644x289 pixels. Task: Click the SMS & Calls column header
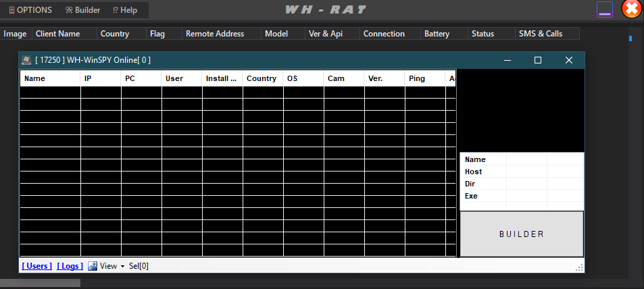pyautogui.click(x=540, y=34)
